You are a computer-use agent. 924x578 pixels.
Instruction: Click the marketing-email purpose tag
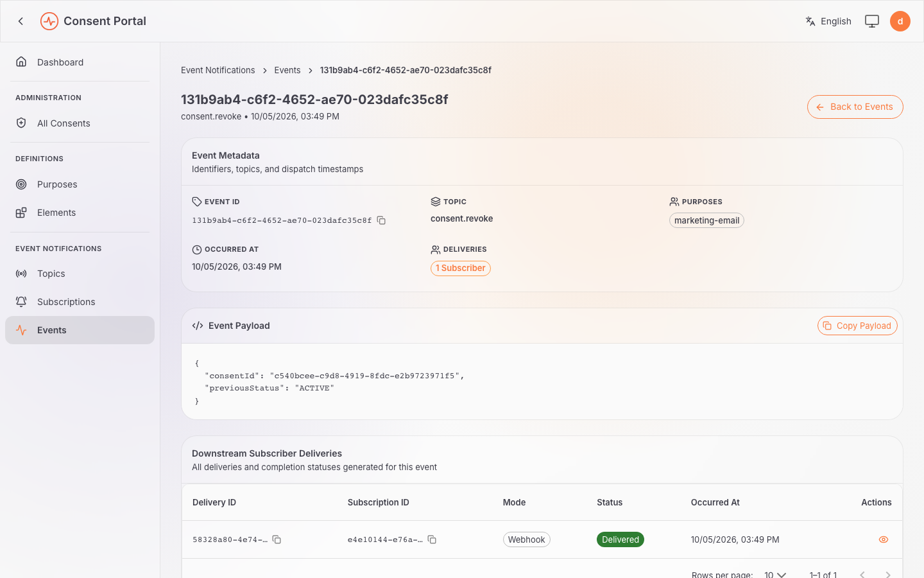(706, 220)
